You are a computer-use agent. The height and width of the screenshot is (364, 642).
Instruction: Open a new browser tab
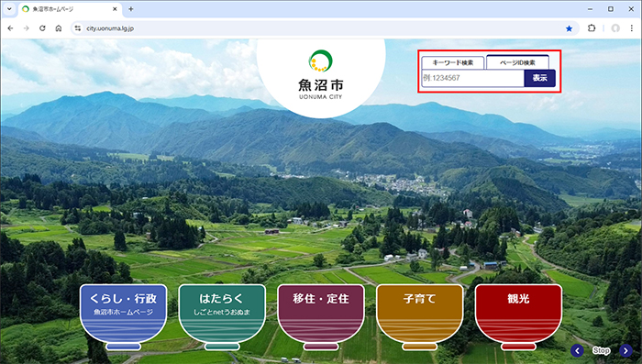point(130,9)
